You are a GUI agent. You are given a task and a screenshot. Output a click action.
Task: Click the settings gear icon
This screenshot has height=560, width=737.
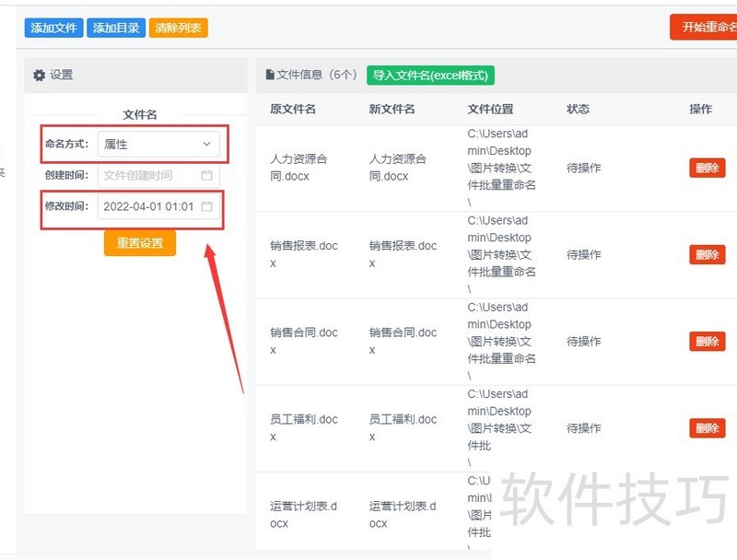pos(39,76)
